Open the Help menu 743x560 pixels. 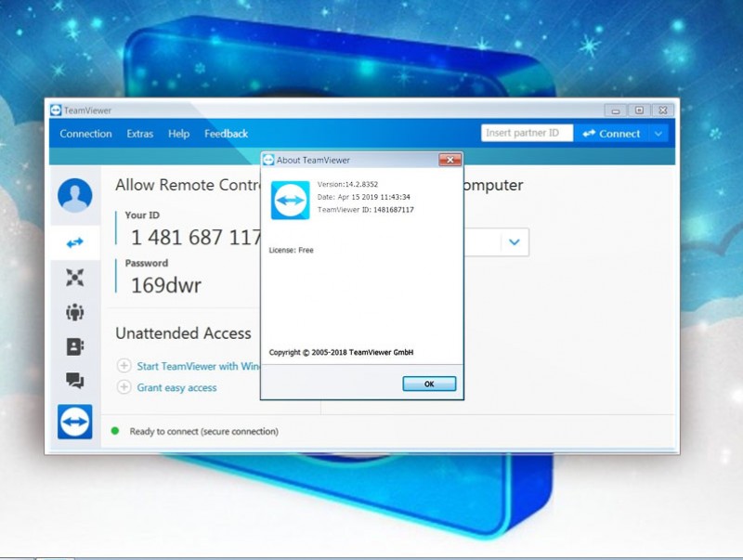(179, 134)
